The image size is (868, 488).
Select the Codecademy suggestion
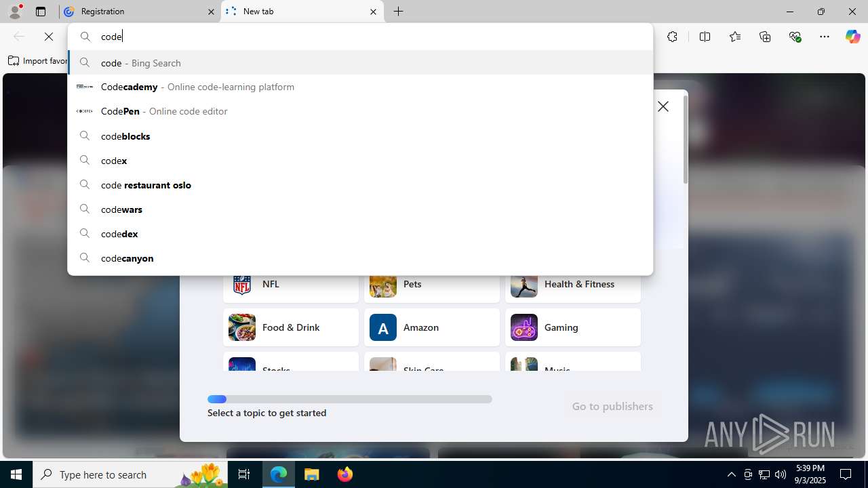point(360,87)
